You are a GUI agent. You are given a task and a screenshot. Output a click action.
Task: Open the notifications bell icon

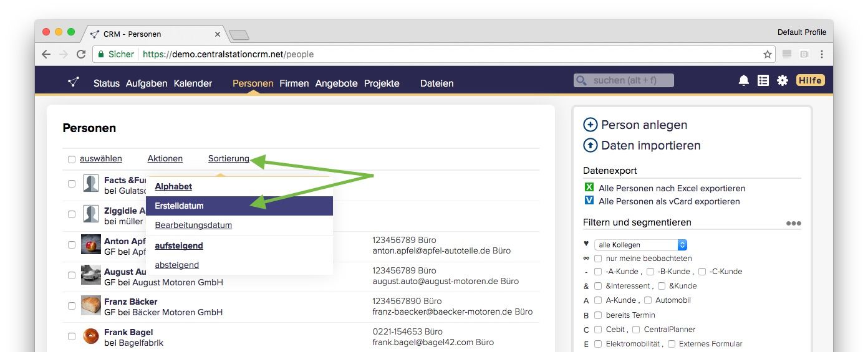743,80
